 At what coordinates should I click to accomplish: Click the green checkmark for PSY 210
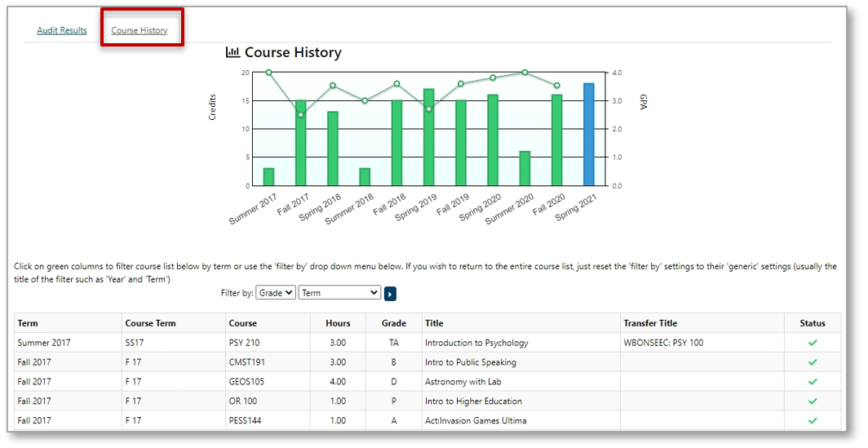pos(812,343)
